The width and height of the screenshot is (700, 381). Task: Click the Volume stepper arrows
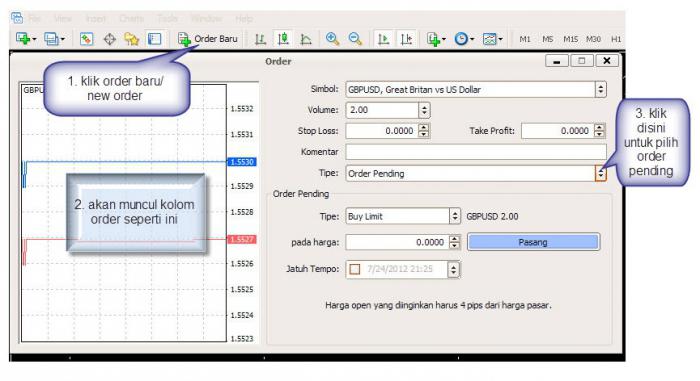[x=424, y=110]
